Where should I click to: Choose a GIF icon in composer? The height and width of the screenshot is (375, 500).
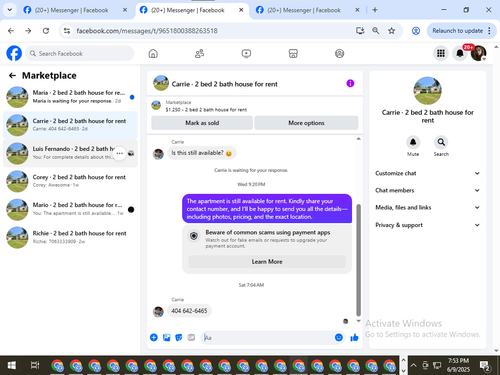(191, 337)
